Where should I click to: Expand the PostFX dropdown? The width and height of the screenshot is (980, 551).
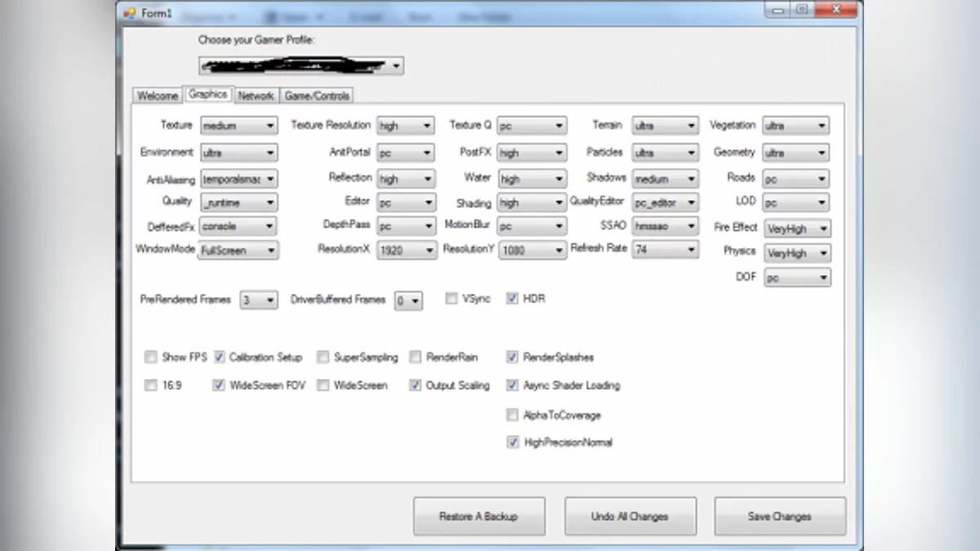pos(532,153)
